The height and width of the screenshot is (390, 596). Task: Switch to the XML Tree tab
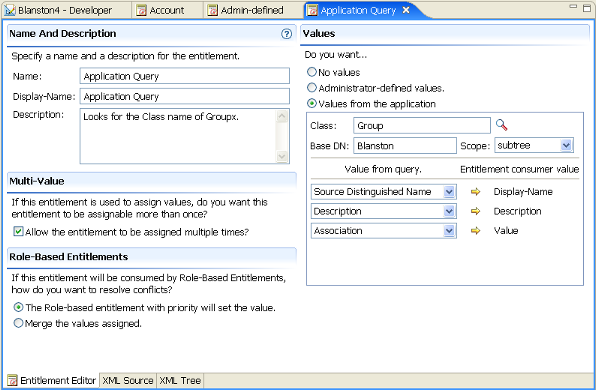(180, 380)
